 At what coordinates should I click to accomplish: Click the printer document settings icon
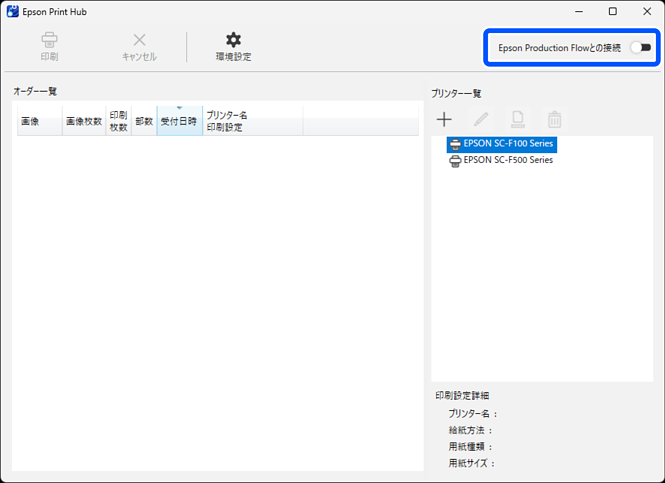[x=518, y=120]
